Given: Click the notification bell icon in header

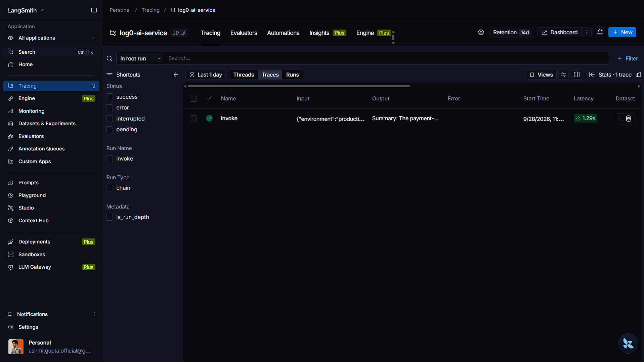Looking at the screenshot, I should 600,33.
